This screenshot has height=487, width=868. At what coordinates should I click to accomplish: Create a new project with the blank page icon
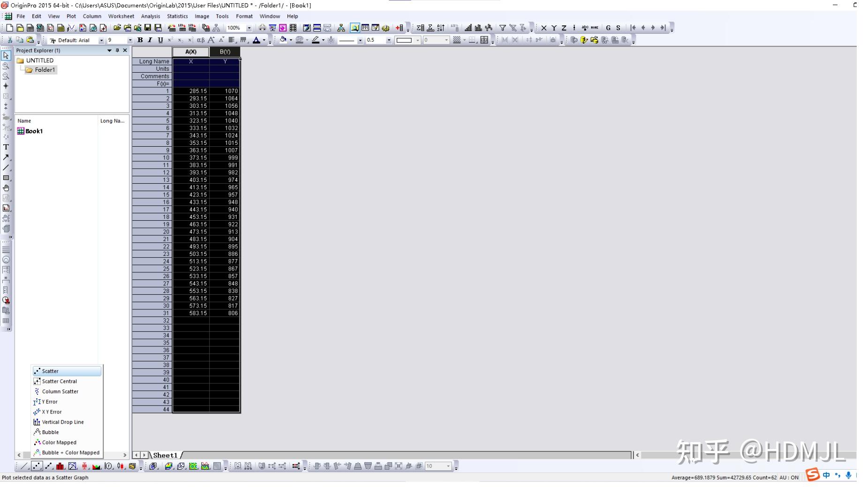9,28
